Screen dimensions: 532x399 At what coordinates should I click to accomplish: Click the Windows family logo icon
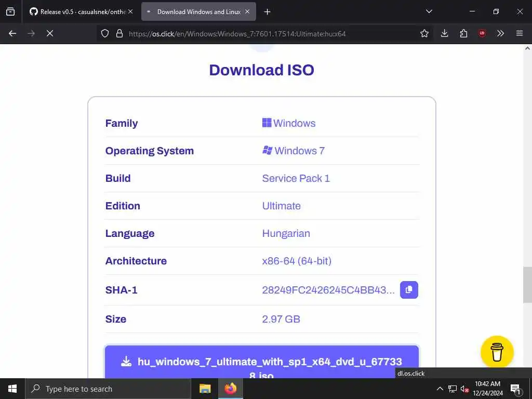coord(267,123)
